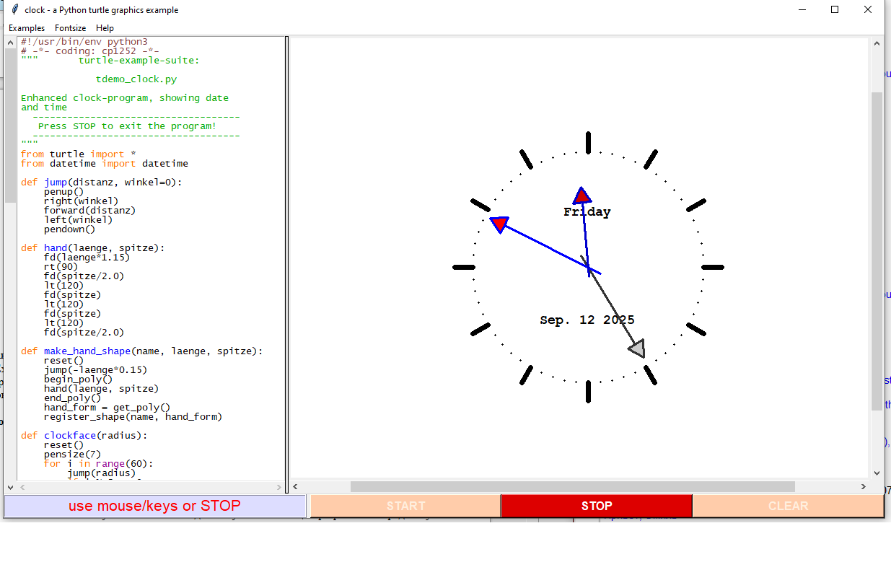
Task: Maximize the clock demo window
Action: pyautogui.click(x=835, y=10)
